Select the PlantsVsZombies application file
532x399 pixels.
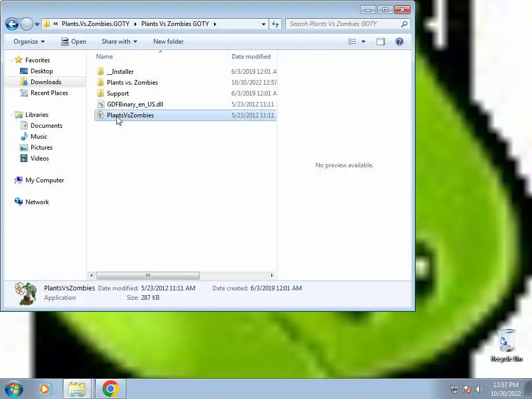pos(185,115)
